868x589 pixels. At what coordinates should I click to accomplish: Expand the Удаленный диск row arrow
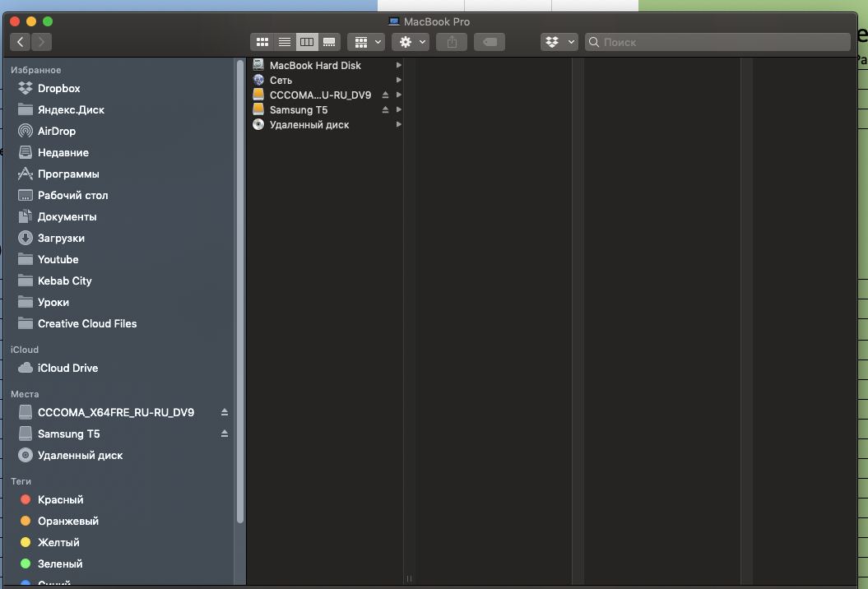pos(398,125)
